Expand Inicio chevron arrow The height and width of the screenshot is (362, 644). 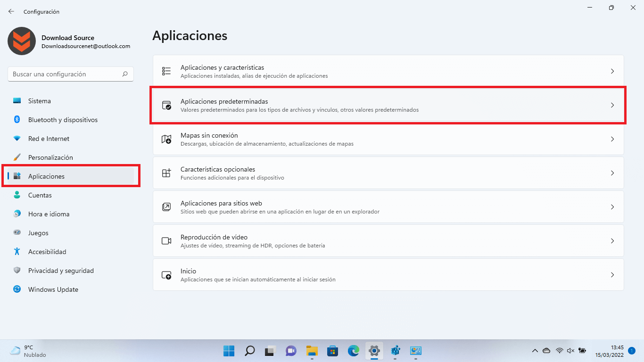(612, 275)
